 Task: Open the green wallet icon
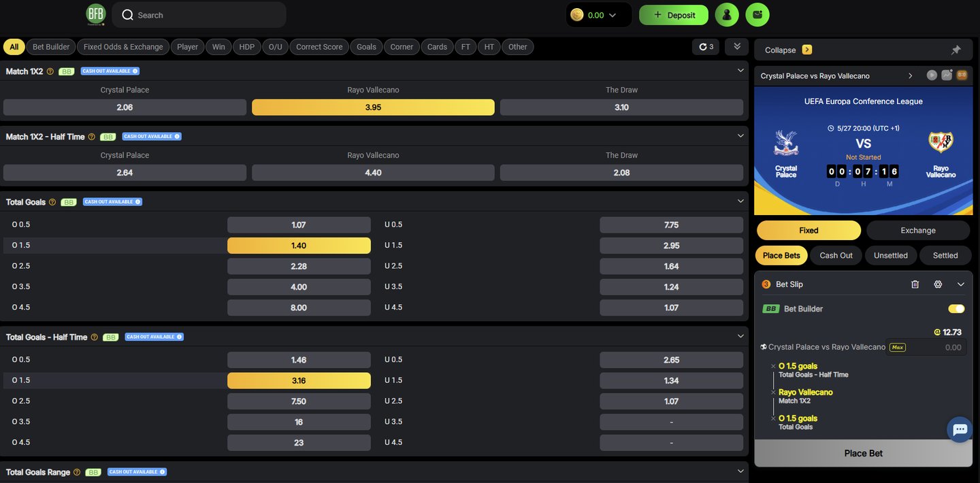pos(757,15)
